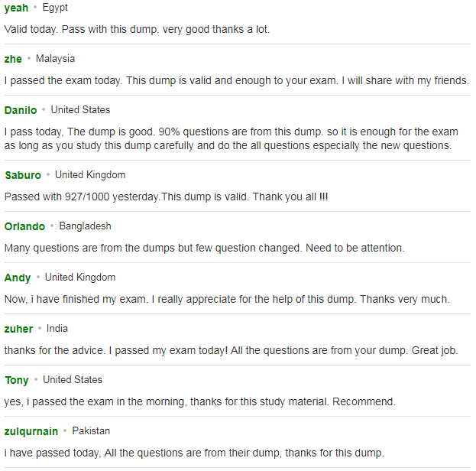Click the 'India' label beside zuher
This screenshot has height=471, width=476.
[x=57, y=329]
